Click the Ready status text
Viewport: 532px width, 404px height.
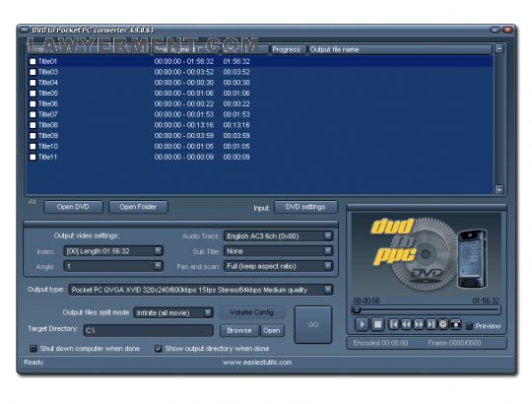33,363
